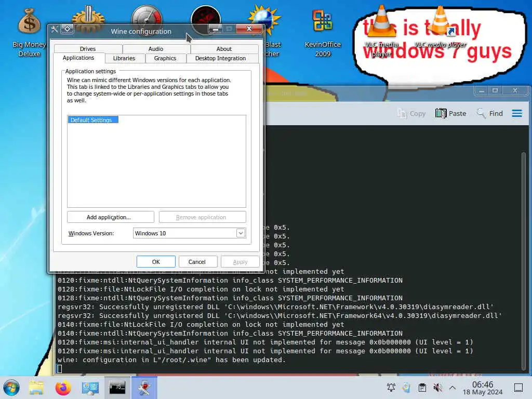The width and height of the screenshot is (532, 399).
Task: Click the terminal's last line about /root/.wine
Action: pos(171,360)
